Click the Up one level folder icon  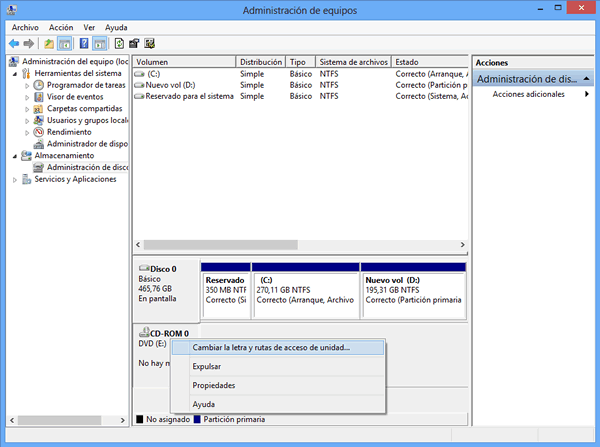[x=49, y=44]
